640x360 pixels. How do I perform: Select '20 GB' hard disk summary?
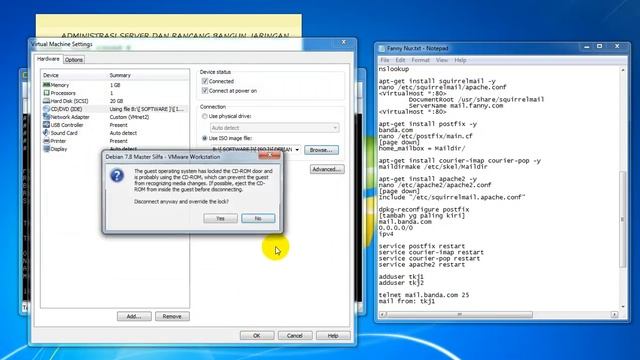coord(116,101)
